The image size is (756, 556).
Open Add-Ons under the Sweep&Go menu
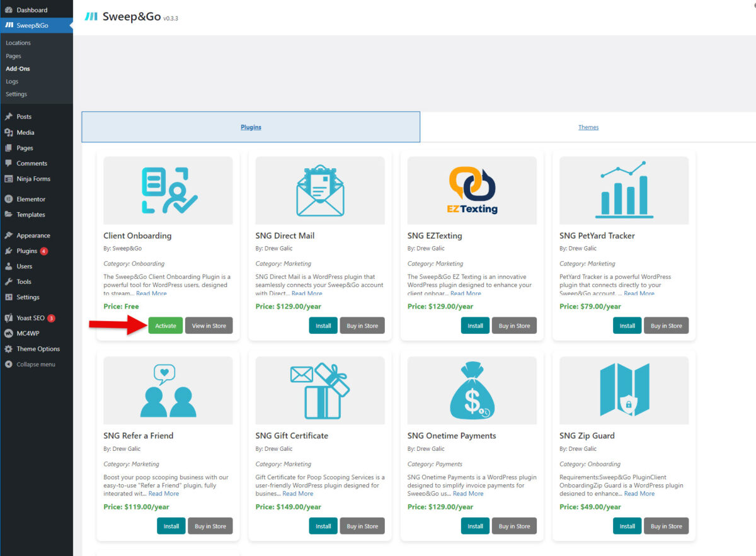(x=17, y=68)
